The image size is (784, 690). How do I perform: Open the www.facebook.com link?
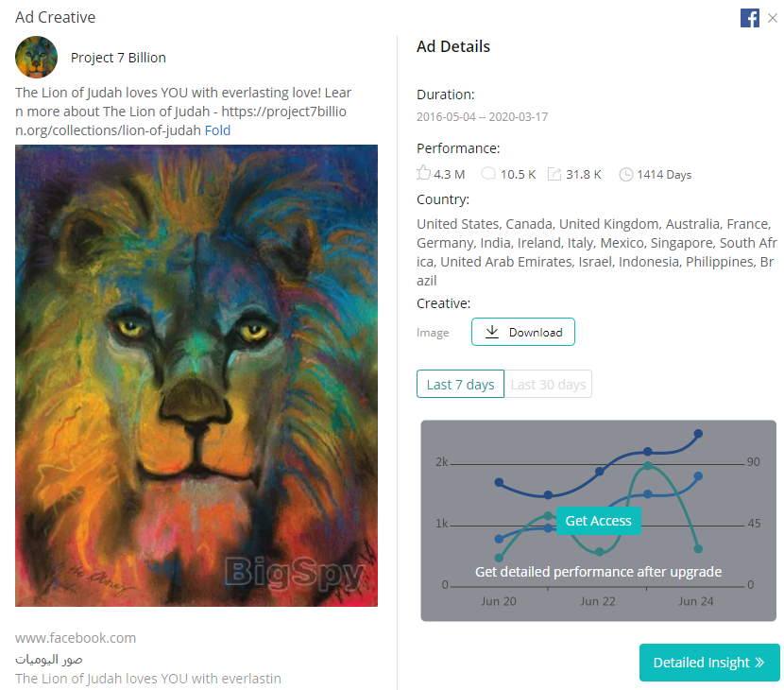[76, 638]
